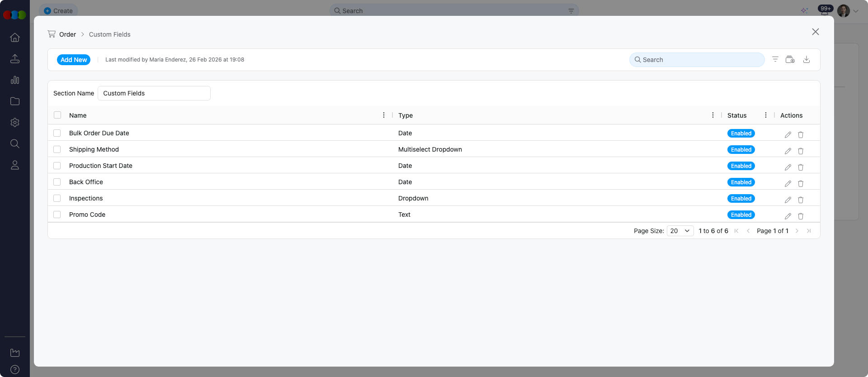Click the Enabled badge for Promo Code
Image resolution: width=868 pixels, height=377 pixels.
pyautogui.click(x=741, y=215)
